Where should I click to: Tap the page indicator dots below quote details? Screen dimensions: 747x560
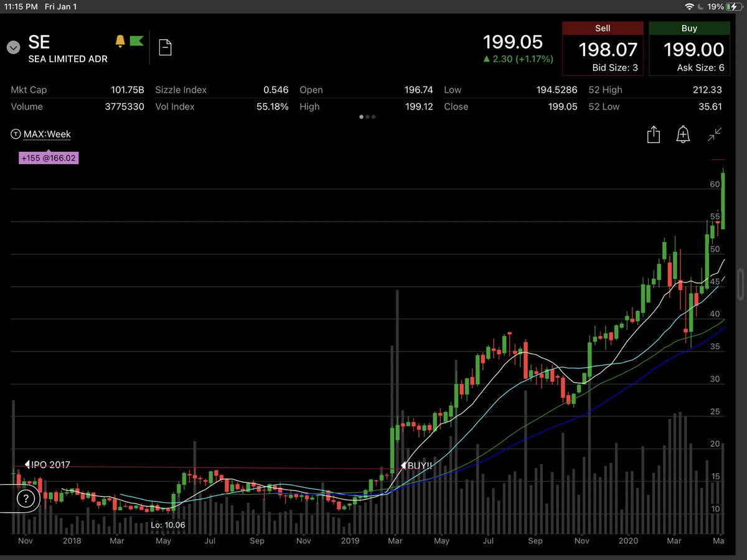point(368,117)
